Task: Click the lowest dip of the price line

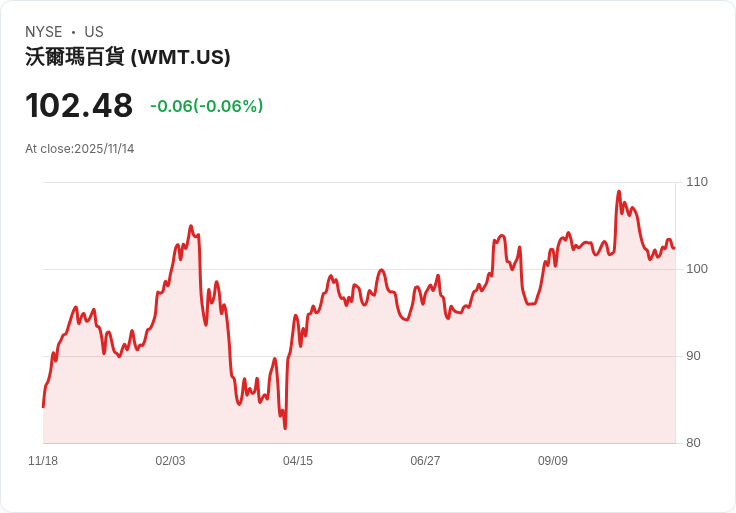Action: coord(285,428)
